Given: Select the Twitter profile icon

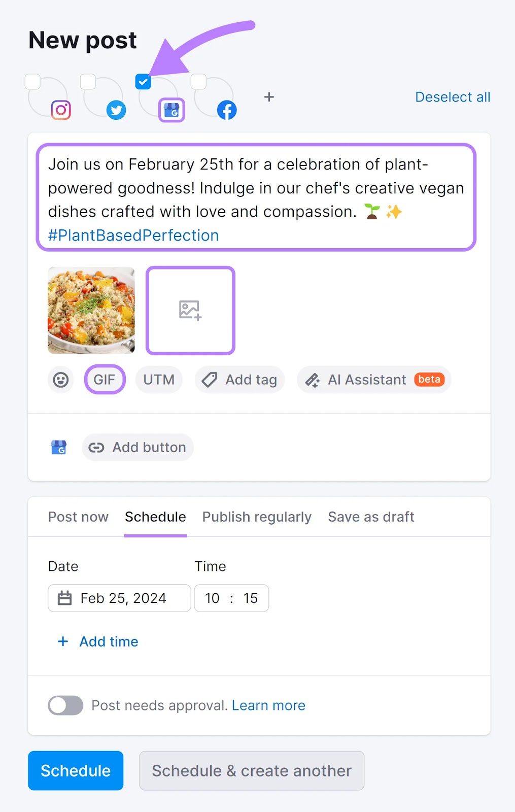Looking at the screenshot, I should (x=116, y=110).
